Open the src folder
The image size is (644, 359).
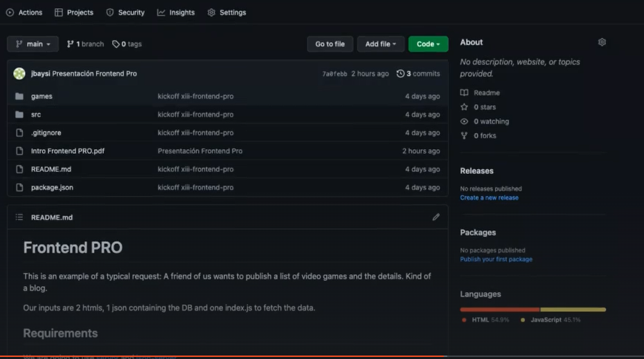[x=36, y=114]
